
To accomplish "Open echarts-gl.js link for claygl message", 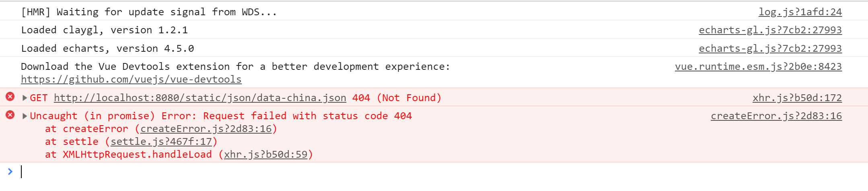I will click(x=770, y=30).
